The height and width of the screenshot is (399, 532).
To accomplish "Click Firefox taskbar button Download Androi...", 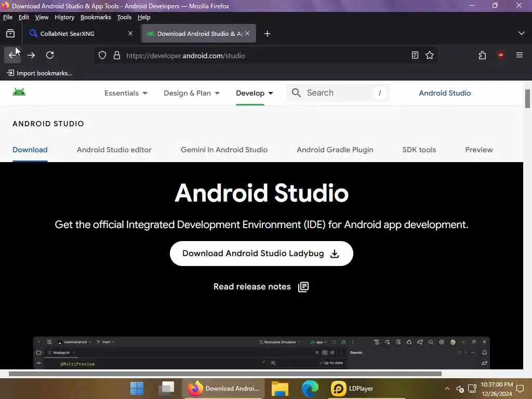I will click(x=223, y=389).
